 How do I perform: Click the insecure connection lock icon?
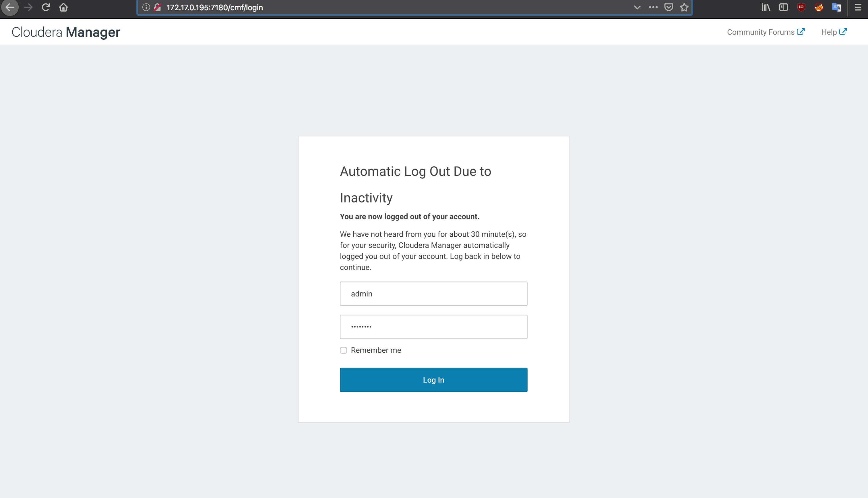(157, 7)
